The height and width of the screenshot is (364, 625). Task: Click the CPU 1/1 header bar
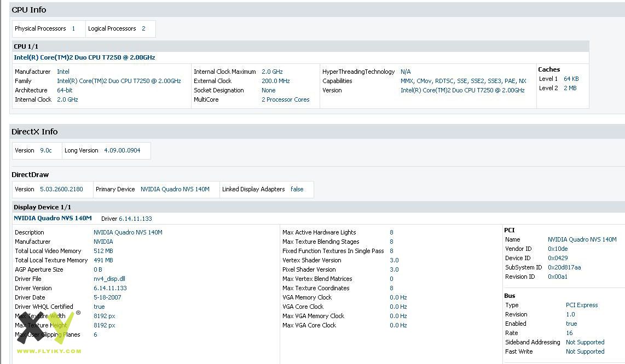pos(301,46)
